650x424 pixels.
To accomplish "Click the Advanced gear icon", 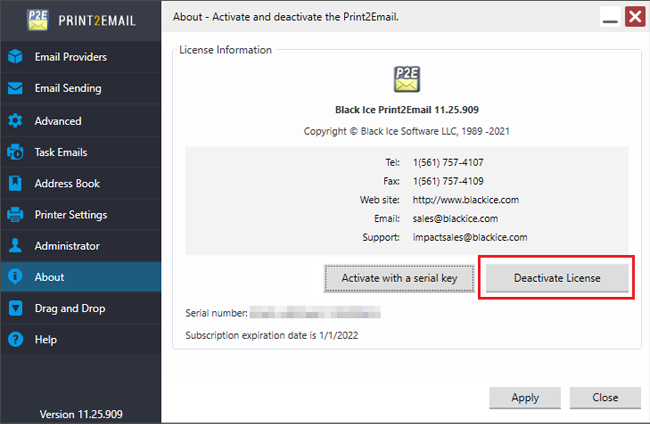I will point(15,121).
